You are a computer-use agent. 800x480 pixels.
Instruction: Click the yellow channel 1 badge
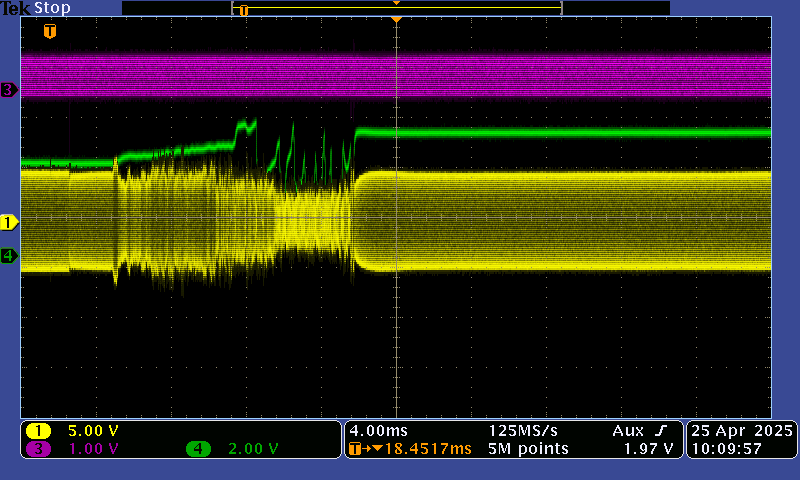click(x=39, y=431)
